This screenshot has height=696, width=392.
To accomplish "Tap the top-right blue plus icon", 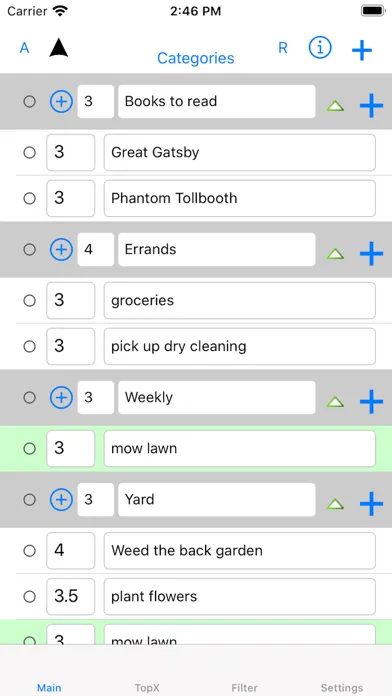I will 362,50.
